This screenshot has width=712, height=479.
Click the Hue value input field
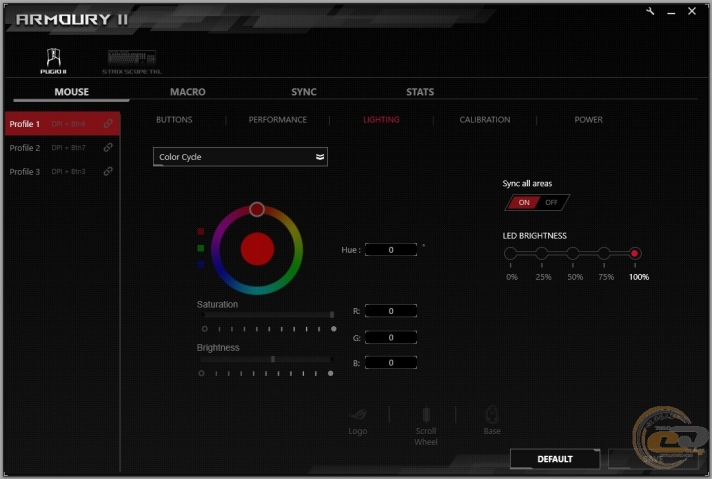(x=391, y=250)
